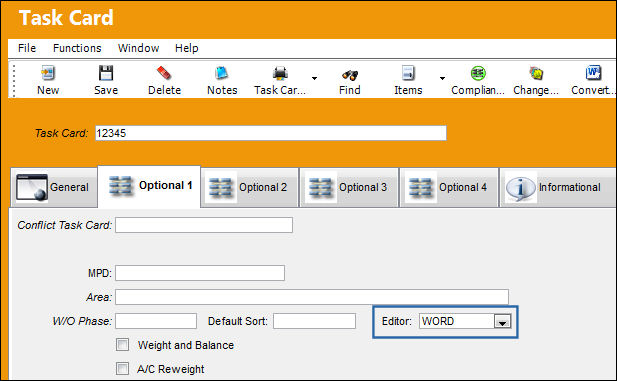This screenshot has width=617, height=381.
Task: Tick the A/C Reweight checkbox
Action: point(122,369)
